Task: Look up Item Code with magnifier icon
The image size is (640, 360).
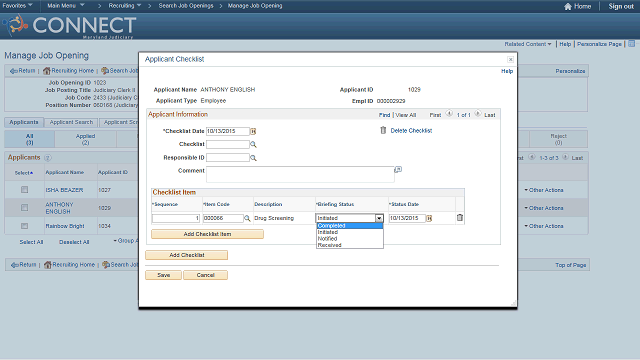Action: (x=247, y=218)
